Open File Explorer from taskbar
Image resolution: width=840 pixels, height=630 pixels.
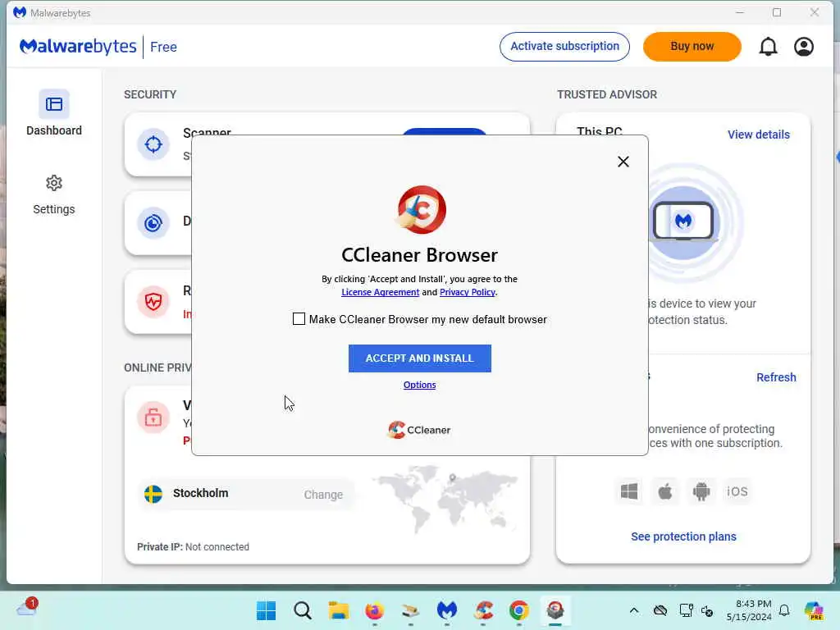[339, 610]
